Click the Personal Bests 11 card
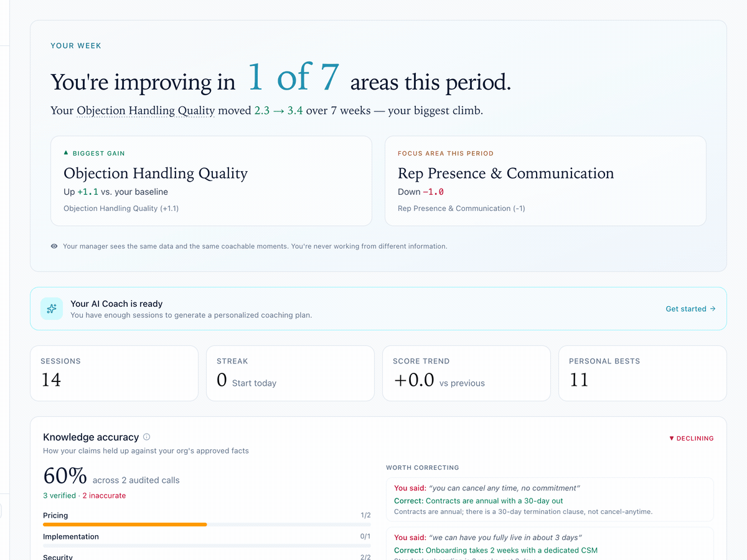Screen dimensions: 747x560 tap(642, 373)
